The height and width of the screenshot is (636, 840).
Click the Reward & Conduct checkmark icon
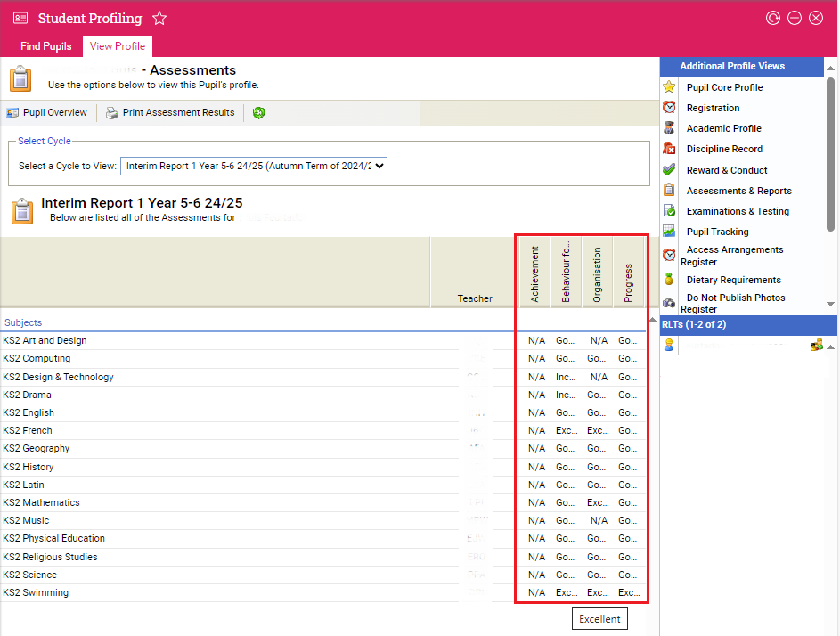pos(669,170)
